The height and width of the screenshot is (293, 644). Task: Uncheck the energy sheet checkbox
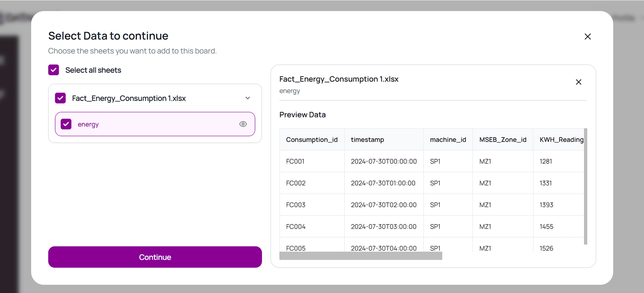coord(66,124)
